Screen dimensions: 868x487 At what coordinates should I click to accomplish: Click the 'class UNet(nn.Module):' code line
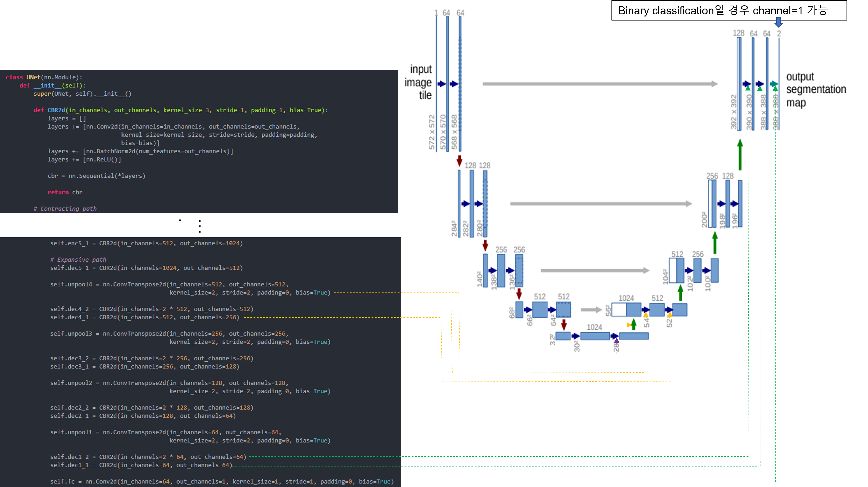(44, 77)
